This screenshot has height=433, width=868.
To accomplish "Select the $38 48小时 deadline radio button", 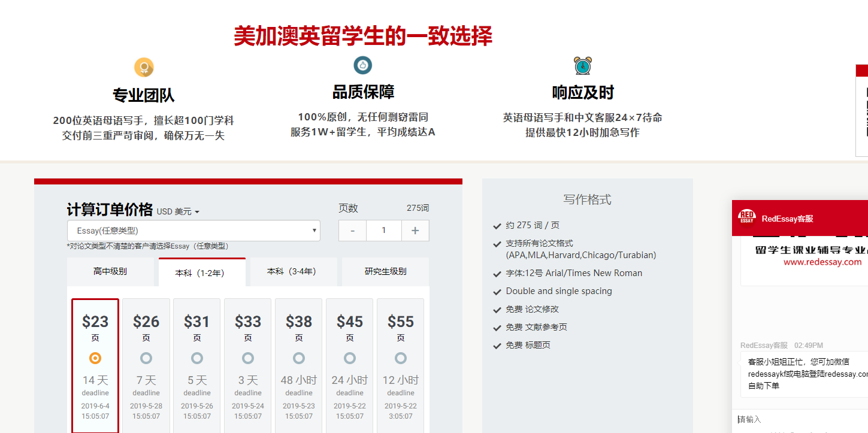I will click(x=299, y=358).
